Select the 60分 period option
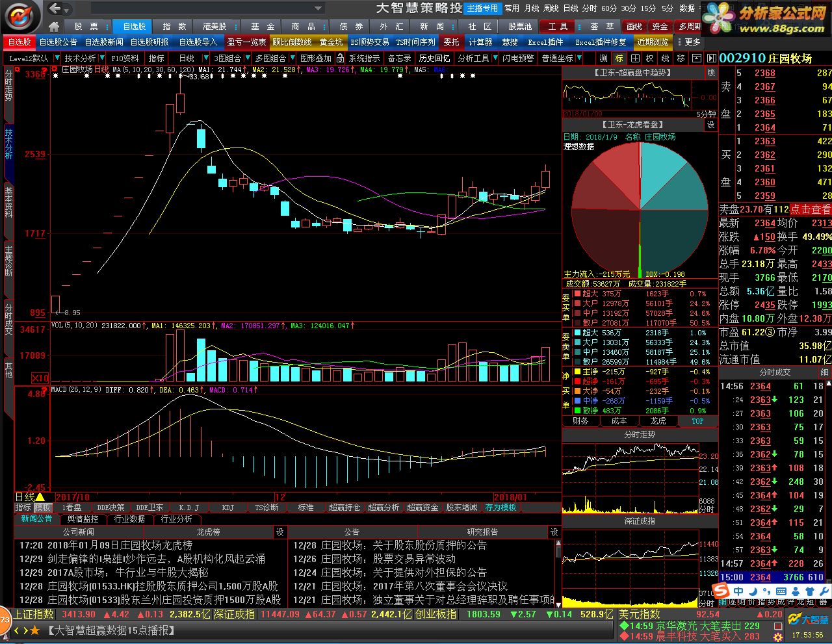The image size is (832, 644). [x=608, y=8]
